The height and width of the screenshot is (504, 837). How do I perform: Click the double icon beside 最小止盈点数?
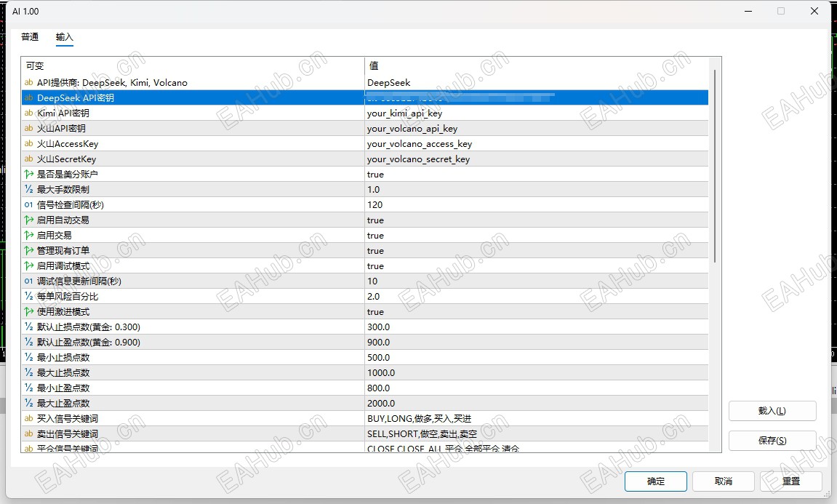[x=29, y=388]
